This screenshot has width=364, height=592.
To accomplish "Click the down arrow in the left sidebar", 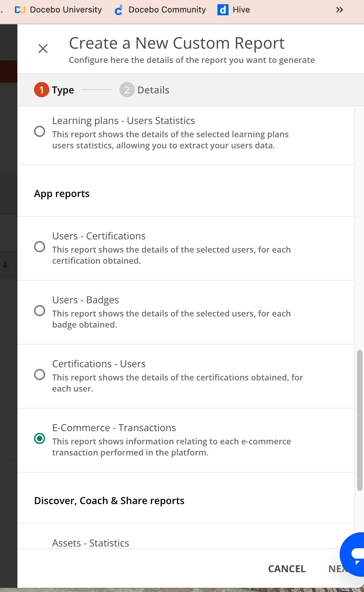I will pos(5,265).
